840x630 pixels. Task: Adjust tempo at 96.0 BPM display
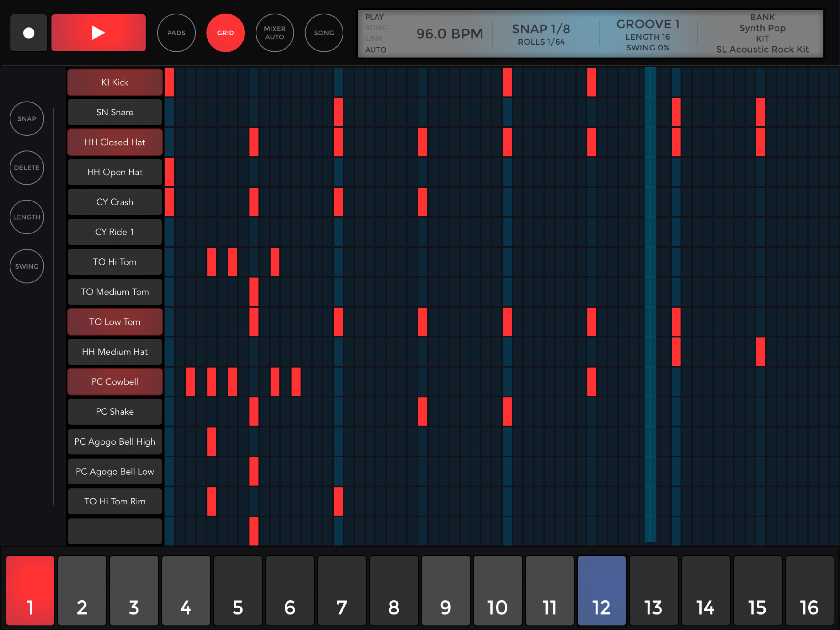tap(449, 34)
